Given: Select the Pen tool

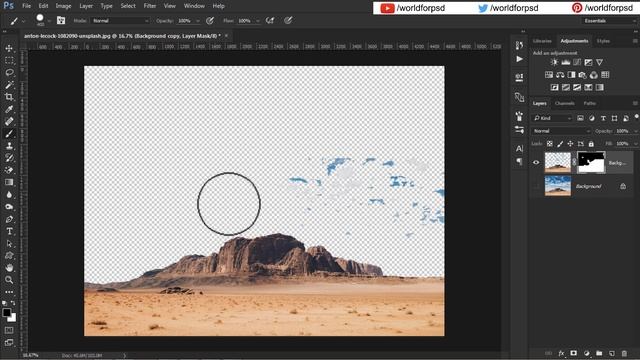Looking at the screenshot, I should (9, 219).
